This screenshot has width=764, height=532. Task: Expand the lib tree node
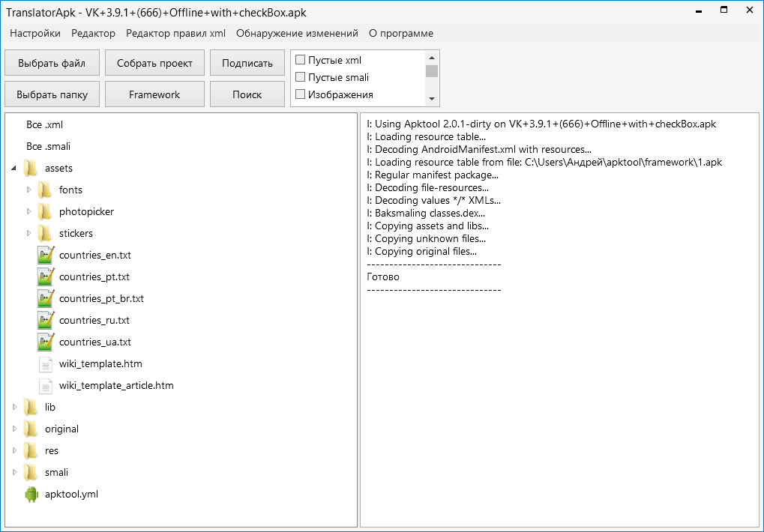coord(14,407)
